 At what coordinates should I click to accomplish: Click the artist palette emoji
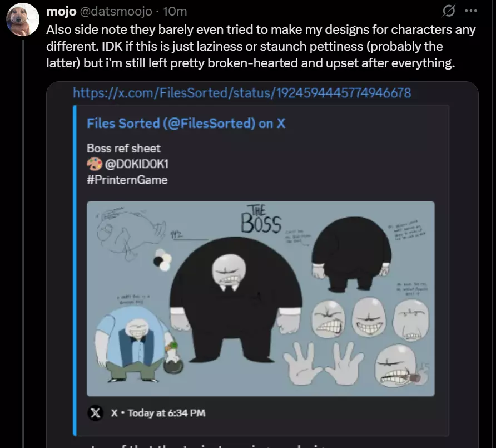pos(95,164)
